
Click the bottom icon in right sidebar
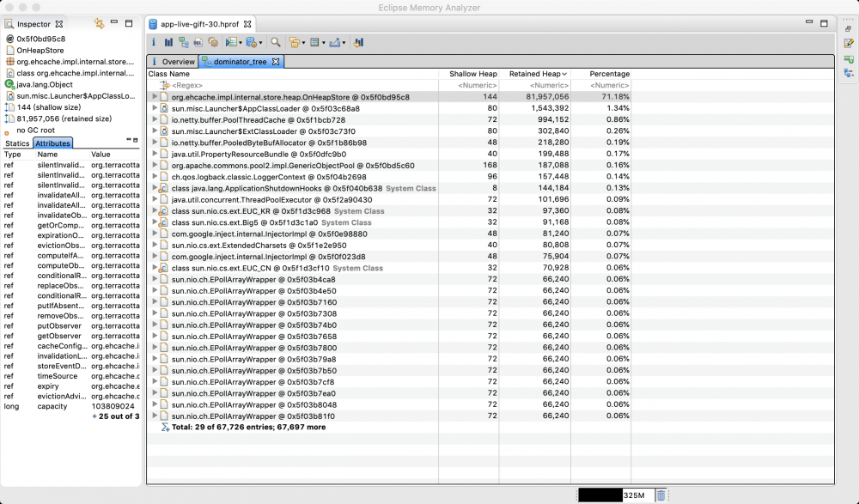click(849, 73)
